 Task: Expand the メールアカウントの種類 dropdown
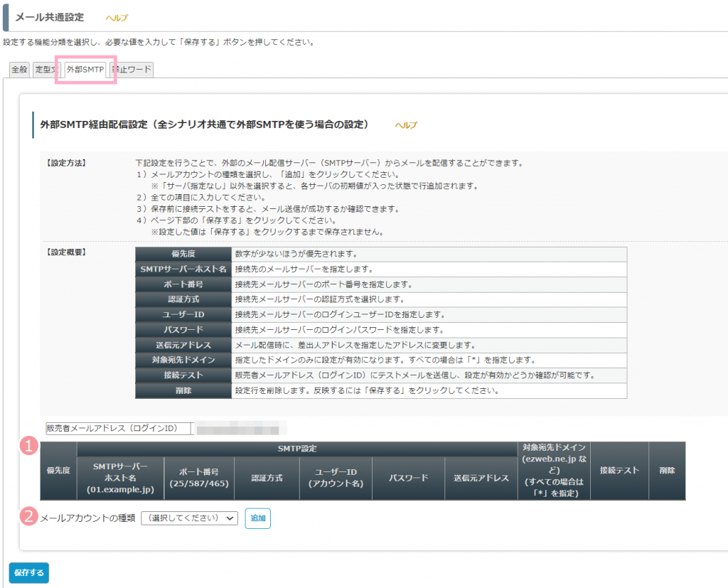tap(189, 518)
